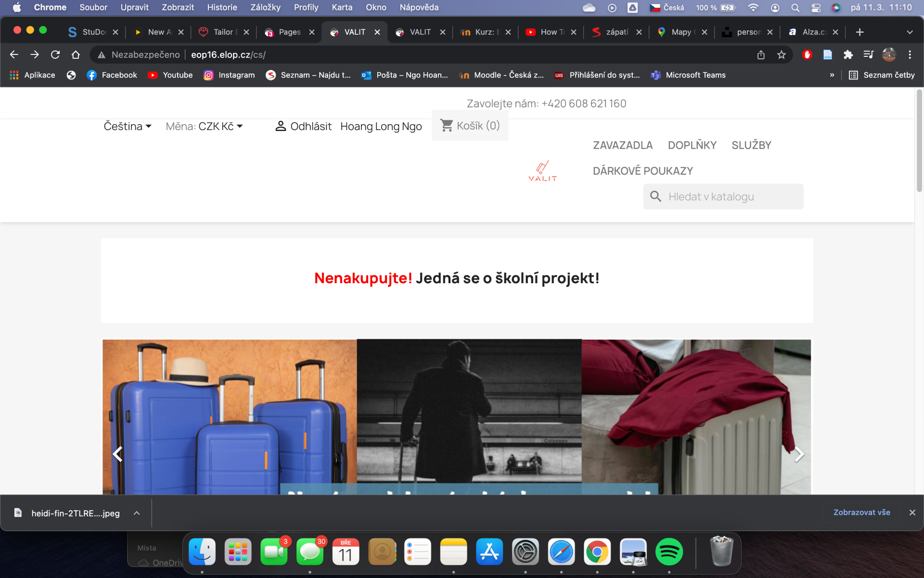Click the home page icon
Viewport: 924px width, 578px height.
[76, 55]
